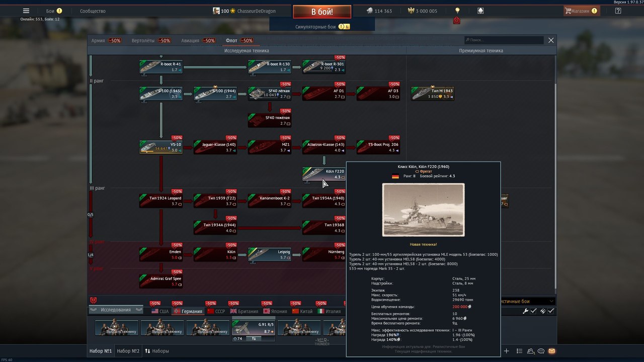
Task: Switch to the Вертолеты tab
Action: (151, 40)
